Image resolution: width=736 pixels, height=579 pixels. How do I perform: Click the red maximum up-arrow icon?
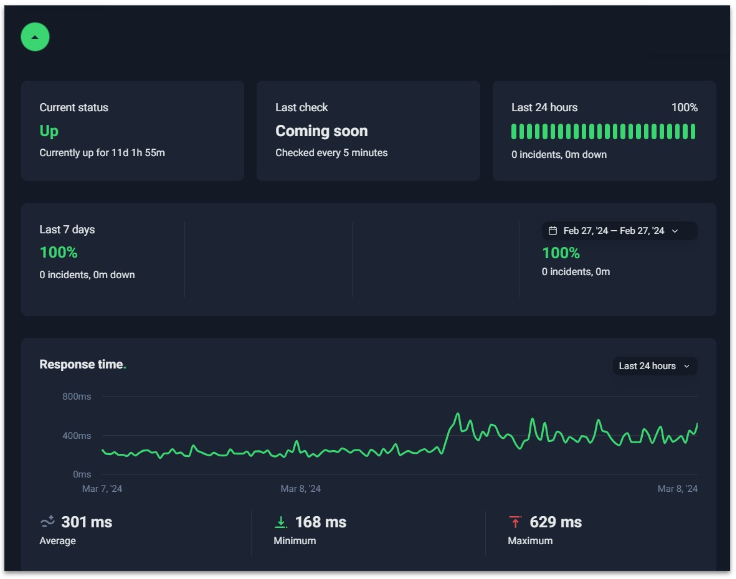pyautogui.click(x=515, y=522)
